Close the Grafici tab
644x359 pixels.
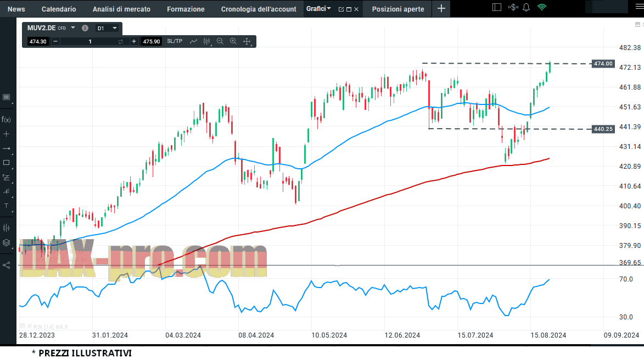(356, 9)
